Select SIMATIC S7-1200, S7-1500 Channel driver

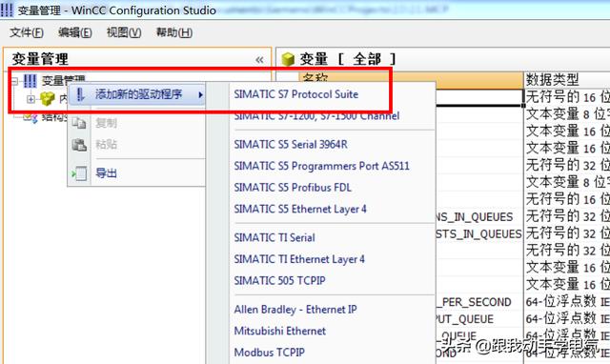(x=316, y=116)
